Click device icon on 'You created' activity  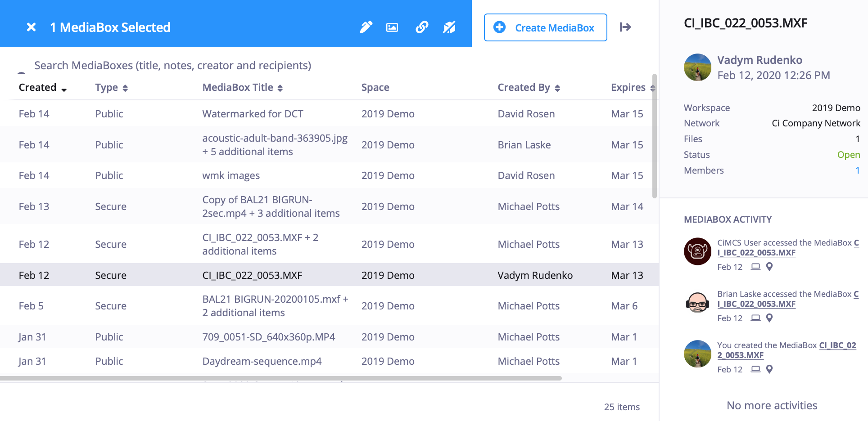click(755, 369)
